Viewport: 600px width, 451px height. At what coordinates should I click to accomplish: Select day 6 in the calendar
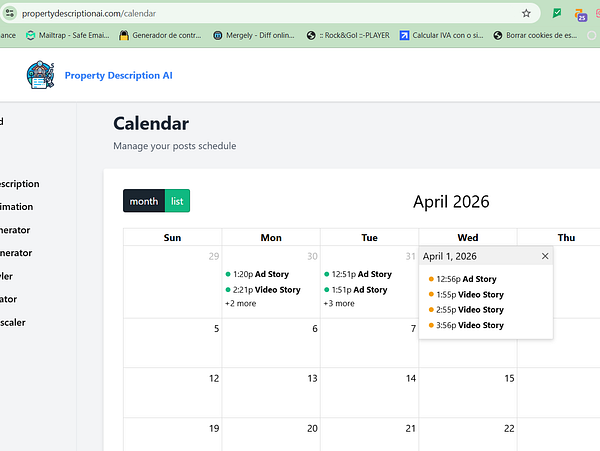coord(315,329)
